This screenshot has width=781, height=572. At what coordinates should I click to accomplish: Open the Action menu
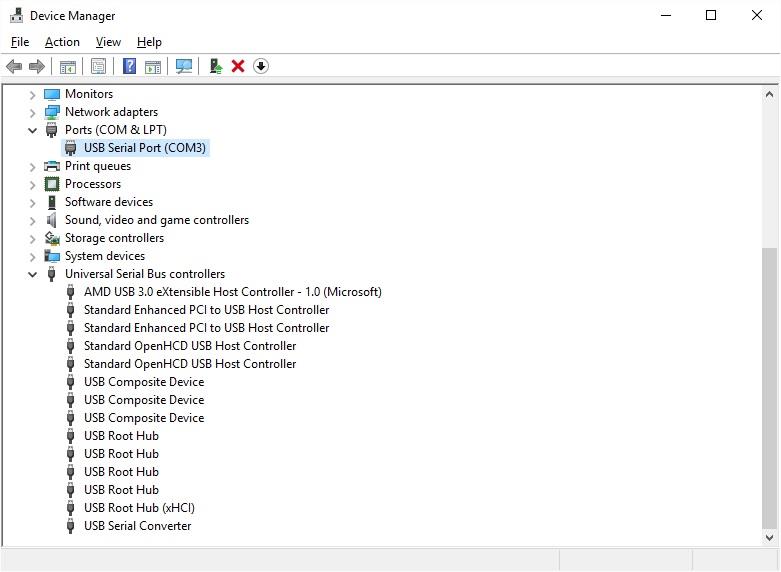pyautogui.click(x=62, y=42)
